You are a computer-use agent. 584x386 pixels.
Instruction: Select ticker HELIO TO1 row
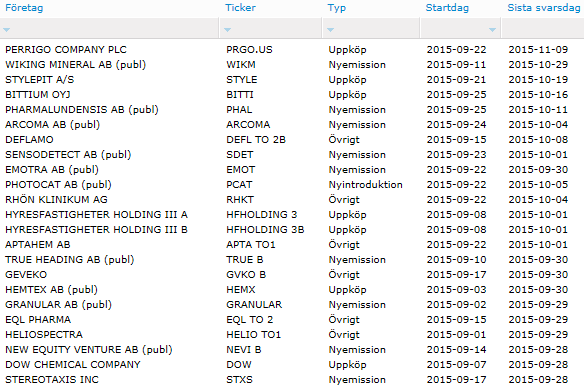tap(292, 335)
